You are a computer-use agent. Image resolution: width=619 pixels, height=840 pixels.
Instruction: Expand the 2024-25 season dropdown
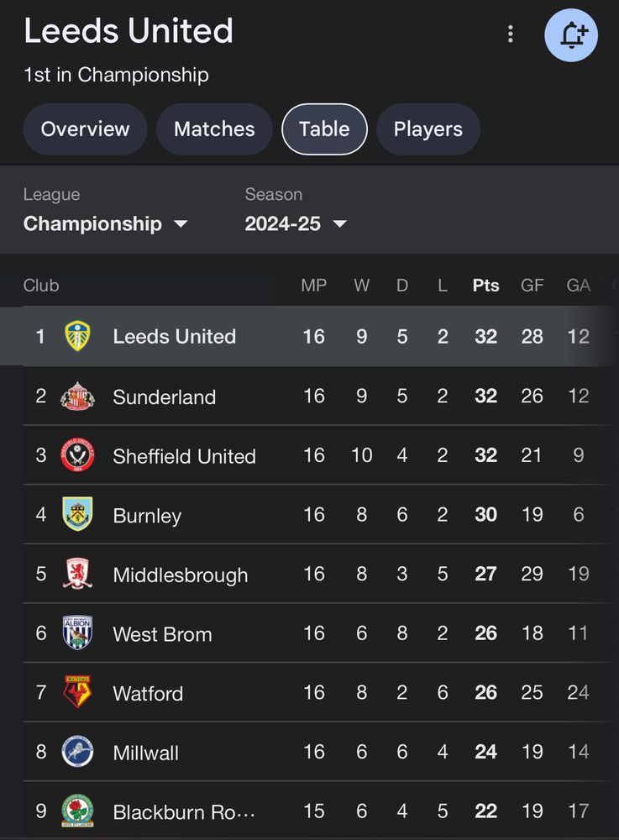[x=296, y=223]
